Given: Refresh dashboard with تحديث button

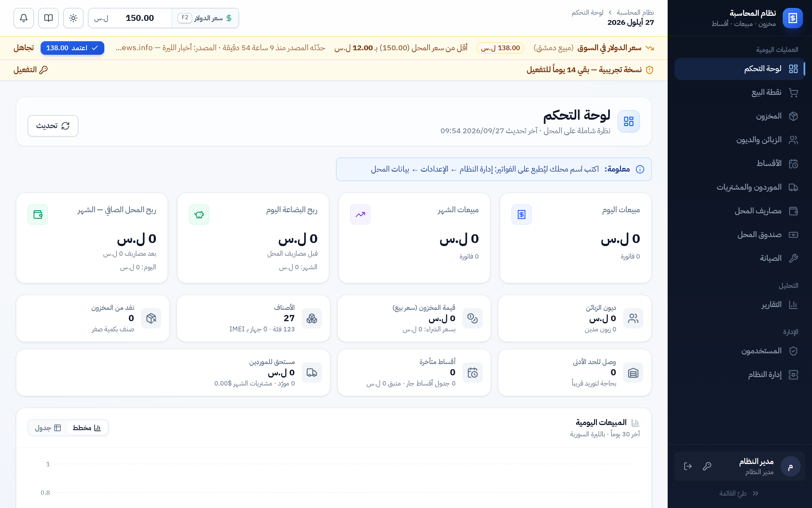Looking at the screenshot, I should 53,126.
